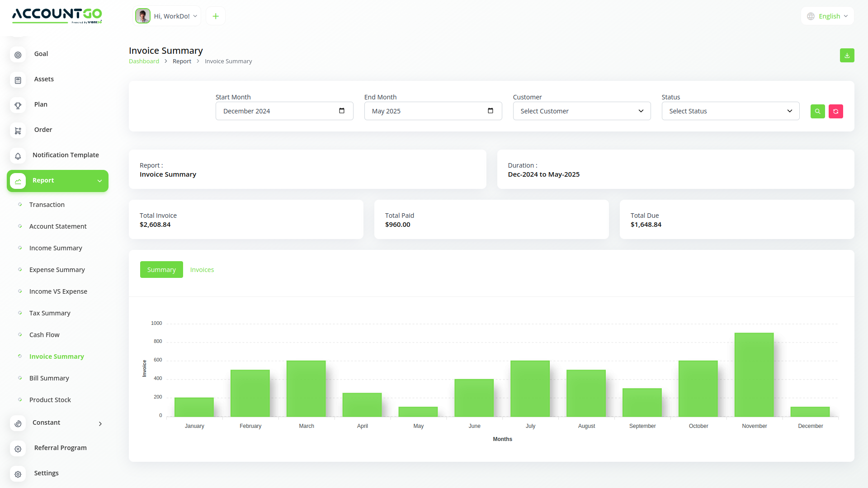Switch to the Invoices tab
Image resolution: width=868 pixels, height=488 pixels.
pyautogui.click(x=202, y=269)
